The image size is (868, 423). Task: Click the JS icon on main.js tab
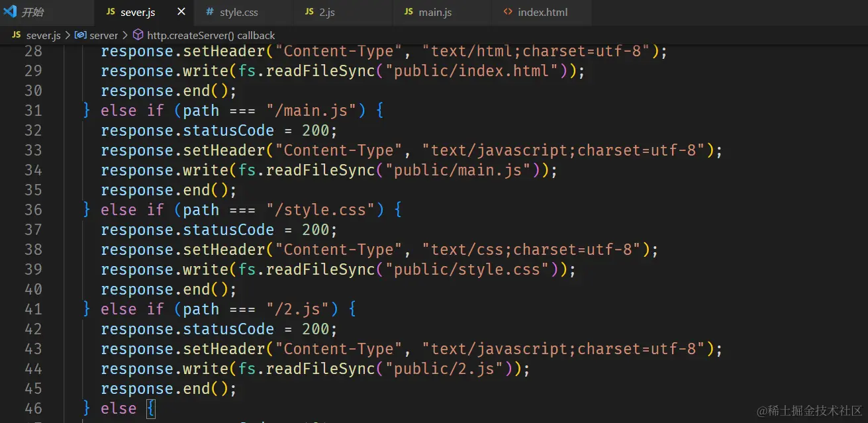click(409, 12)
